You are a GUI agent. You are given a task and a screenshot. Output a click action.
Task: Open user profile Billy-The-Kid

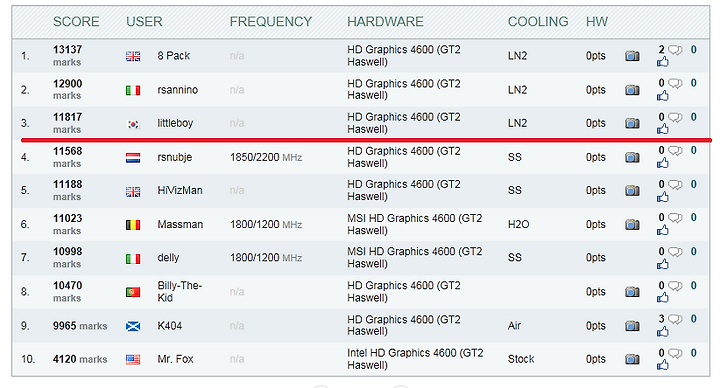tap(180, 292)
